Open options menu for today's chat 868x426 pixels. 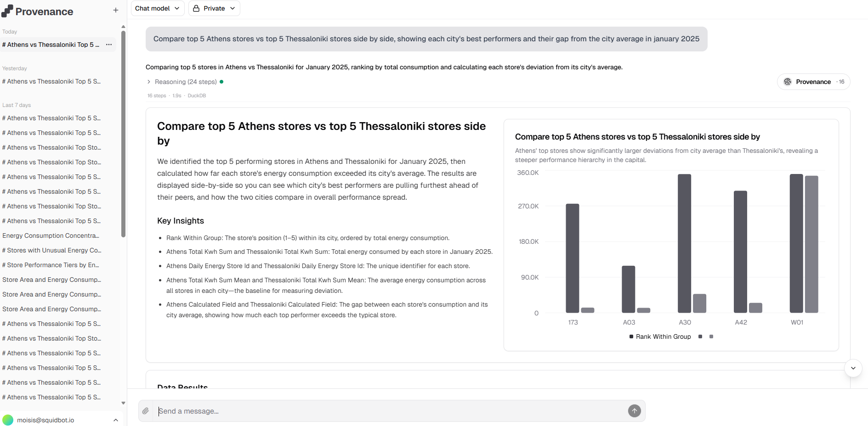click(109, 45)
